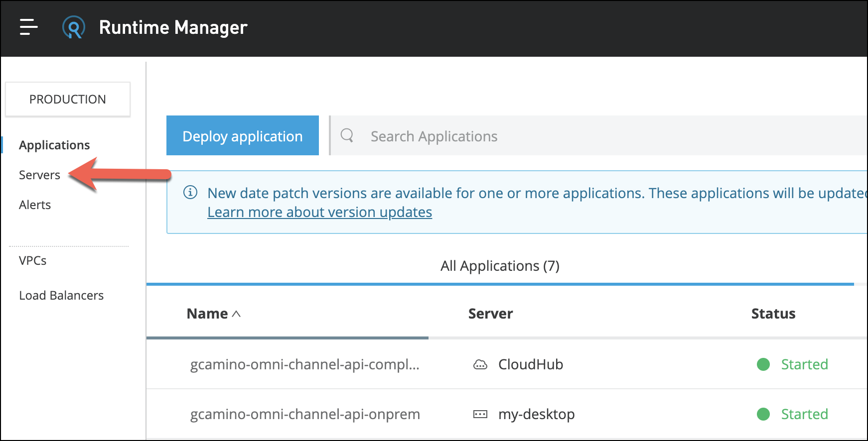Open Learn more about version updates link
Viewport: 868px width, 441px height.
coord(320,212)
